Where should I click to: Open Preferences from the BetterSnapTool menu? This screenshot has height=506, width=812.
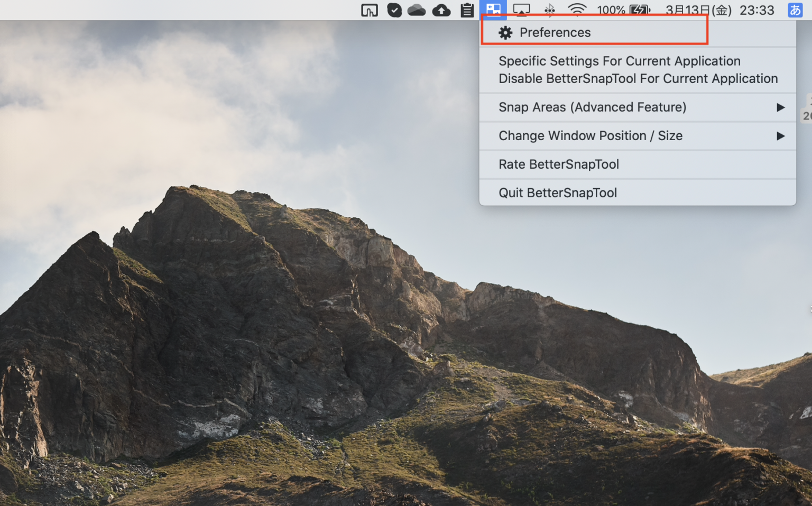[x=637, y=33]
